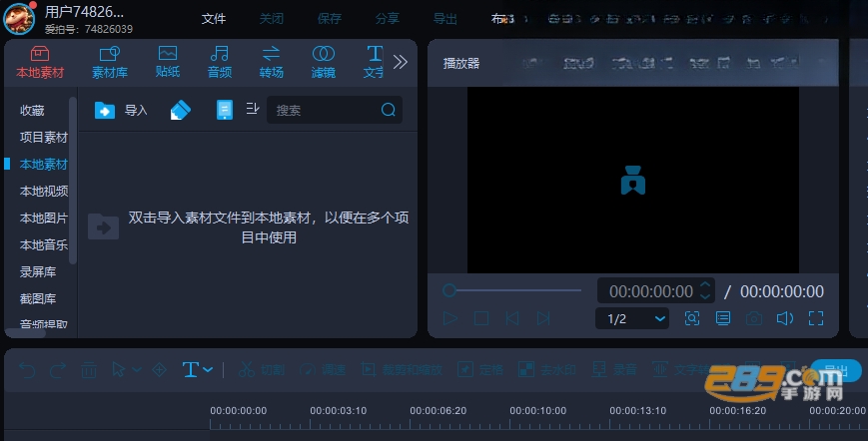This screenshot has height=441, width=868.
Task: Click the sidebar vertical scrollbar
Action: pos(72,181)
